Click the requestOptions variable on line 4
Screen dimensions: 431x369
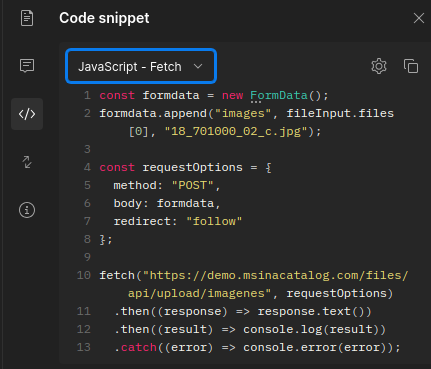193,167
